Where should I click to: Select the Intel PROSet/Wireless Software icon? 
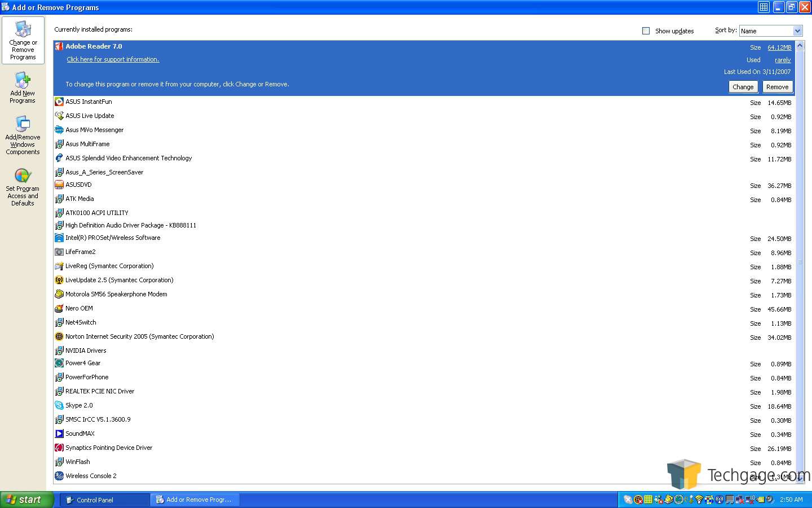59,238
